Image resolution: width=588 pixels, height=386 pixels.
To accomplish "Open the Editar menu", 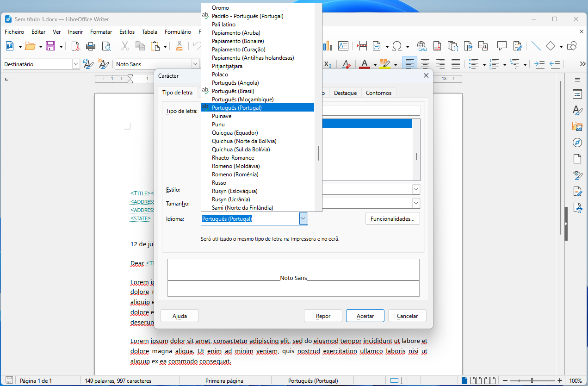I will click(x=38, y=32).
